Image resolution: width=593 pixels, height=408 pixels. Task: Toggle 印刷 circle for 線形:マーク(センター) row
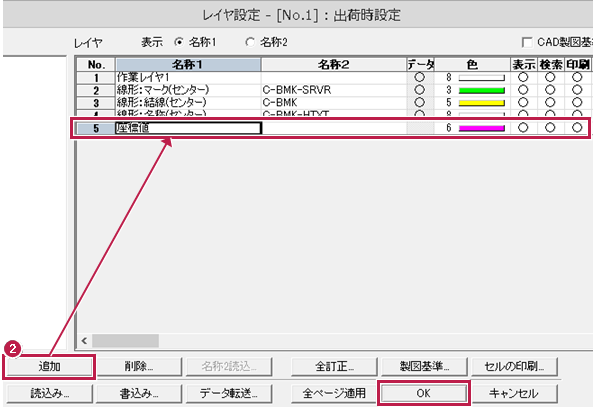point(577,90)
